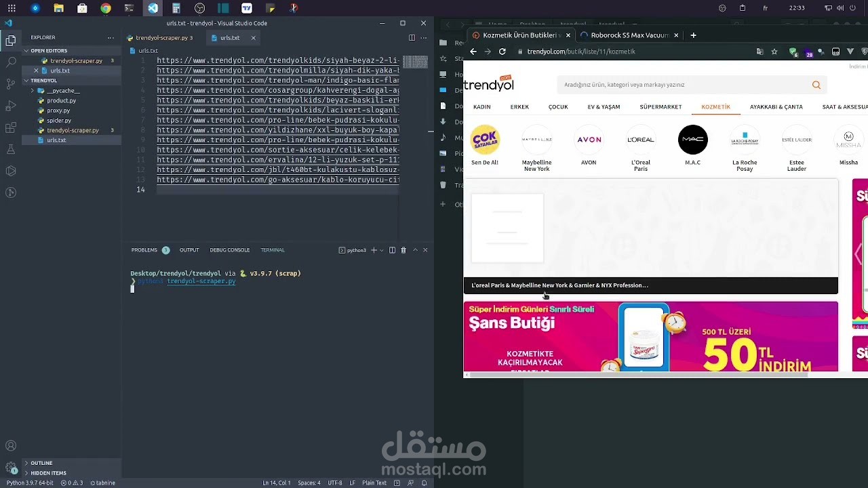Open the Manage gear in VS Code

[11, 468]
